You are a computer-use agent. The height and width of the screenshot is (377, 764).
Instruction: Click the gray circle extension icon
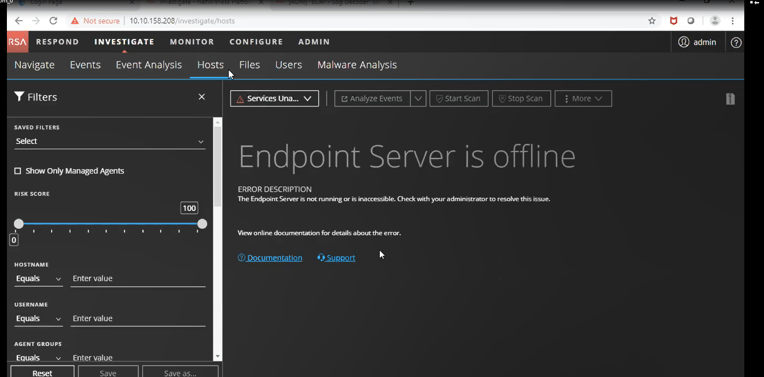pyautogui.click(x=690, y=21)
